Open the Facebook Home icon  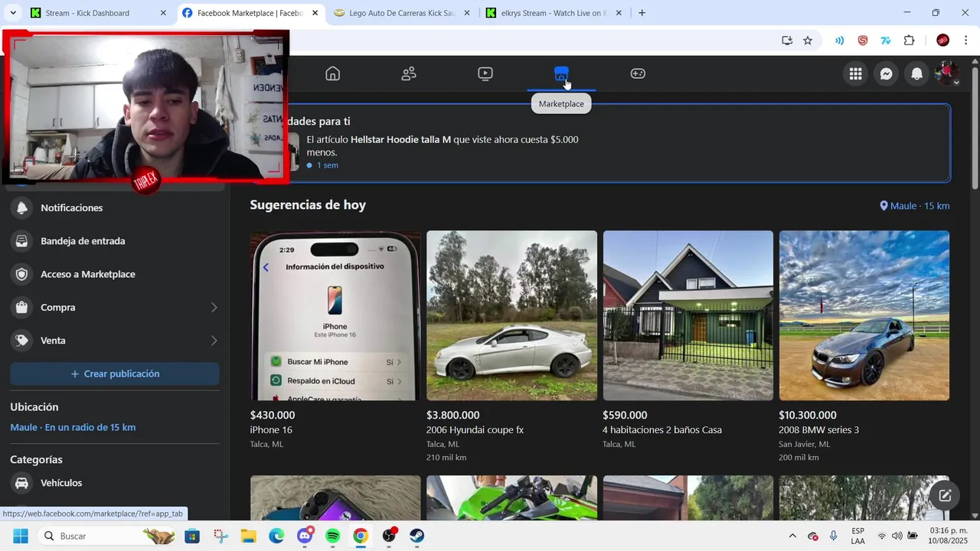(x=332, y=73)
